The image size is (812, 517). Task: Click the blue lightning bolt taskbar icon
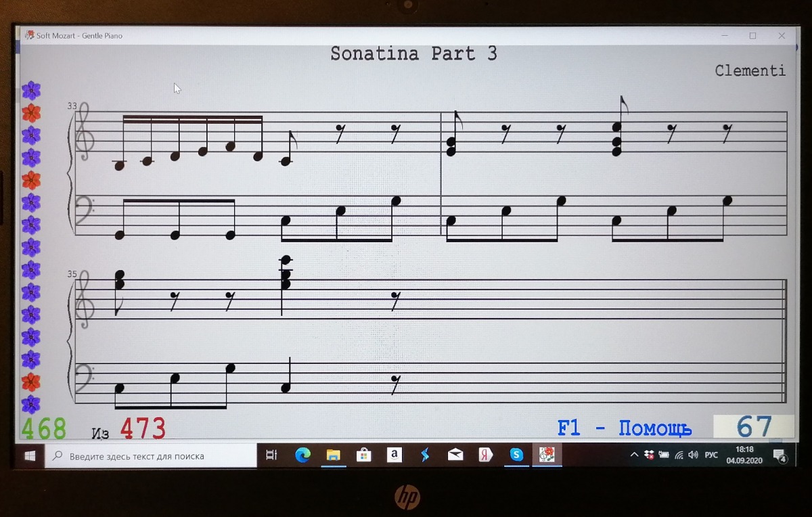click(x=425, y=455)
